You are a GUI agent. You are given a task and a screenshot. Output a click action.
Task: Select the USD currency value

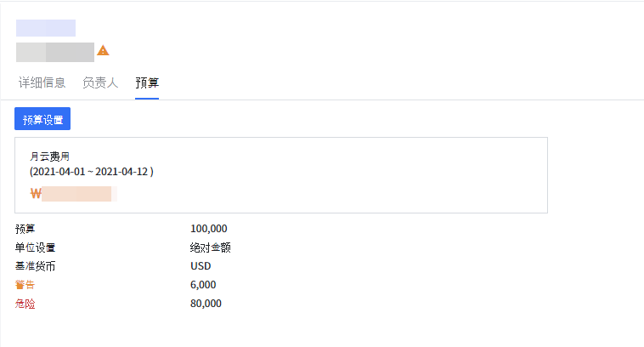[x=201, y=266]
